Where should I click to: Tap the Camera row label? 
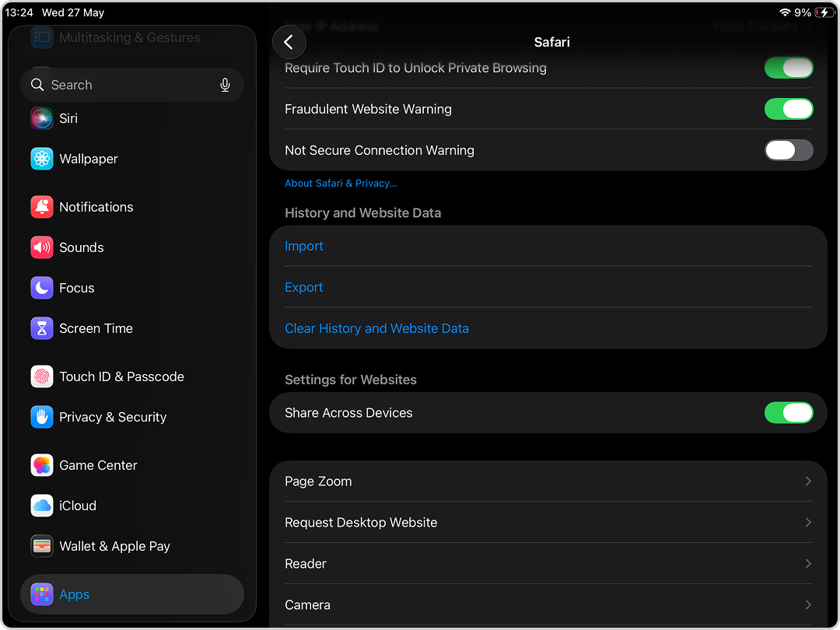307,605
